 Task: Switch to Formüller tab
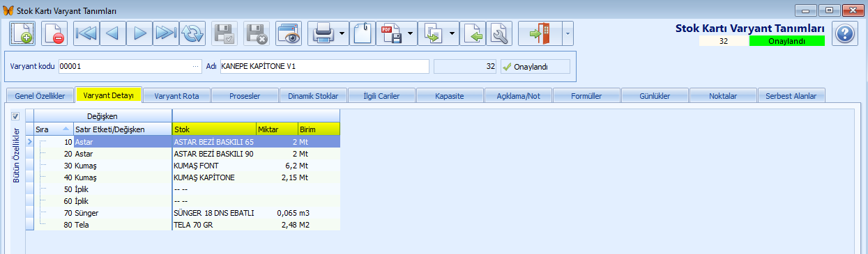(586, 95)
